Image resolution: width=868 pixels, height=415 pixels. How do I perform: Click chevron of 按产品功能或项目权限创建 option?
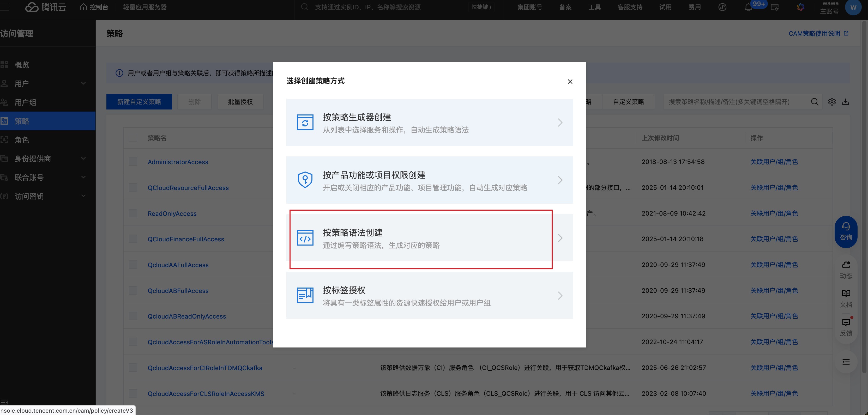click(x=560, y=180)
